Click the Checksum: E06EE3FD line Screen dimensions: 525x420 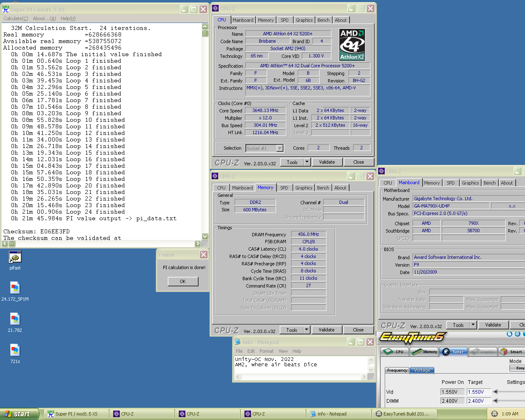37,231
